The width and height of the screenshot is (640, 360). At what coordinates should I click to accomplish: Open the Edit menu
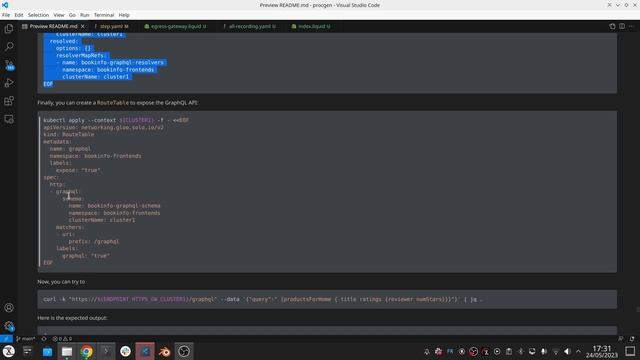pos(19,15)
